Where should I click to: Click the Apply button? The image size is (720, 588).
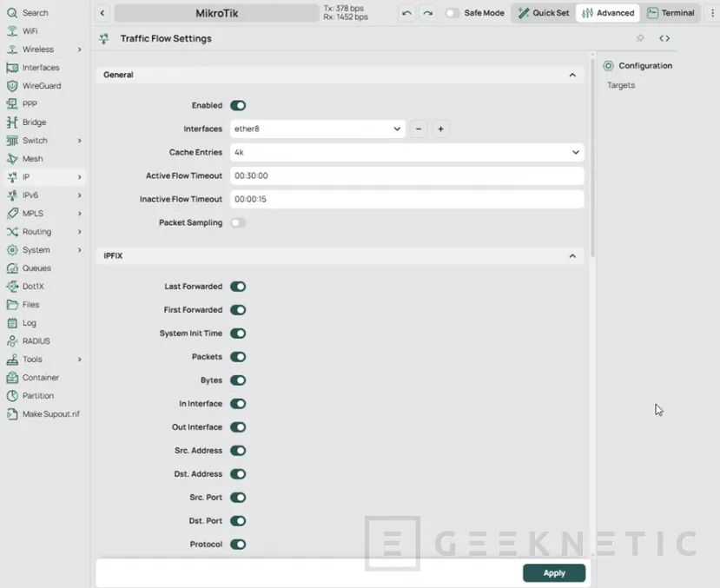coord(554,573)
